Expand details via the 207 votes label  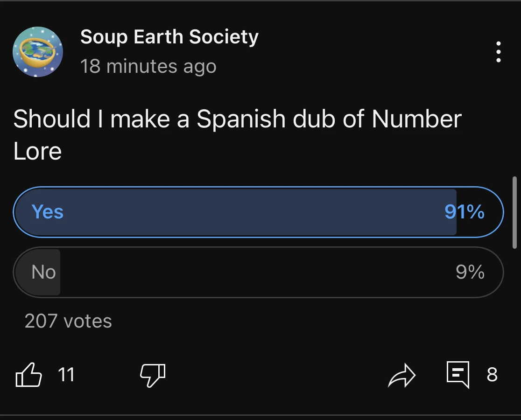pyautogui.click(x=68, y=321)
